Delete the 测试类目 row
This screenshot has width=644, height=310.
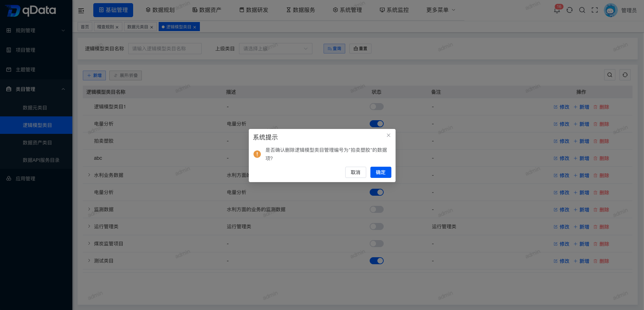coord(601,261)
